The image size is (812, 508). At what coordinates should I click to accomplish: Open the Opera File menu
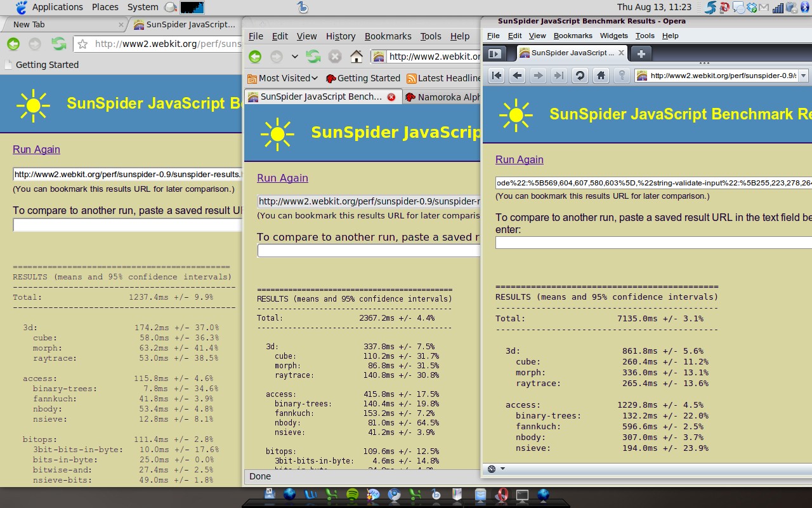click(493, 36)
